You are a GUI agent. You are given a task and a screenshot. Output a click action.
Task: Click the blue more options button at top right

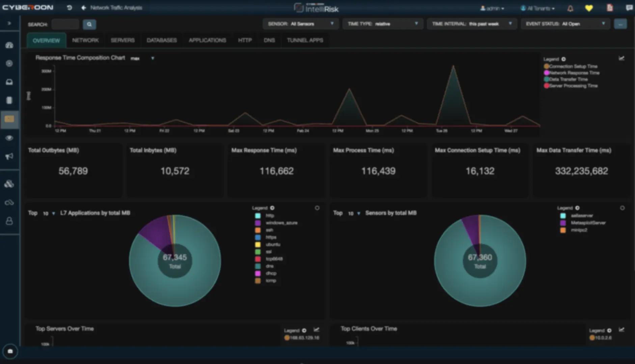(x=620, y=24)
